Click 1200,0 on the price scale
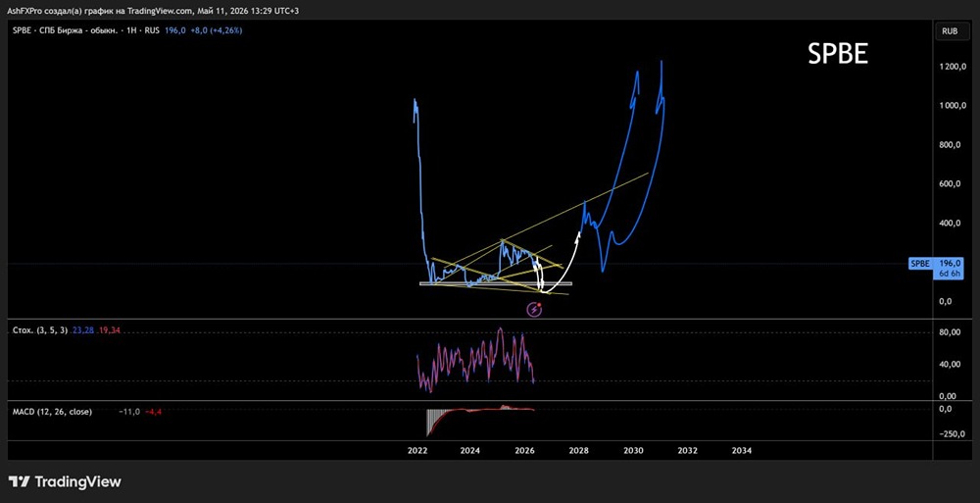Viewport: 980px width, 503px height. (x=953, y=67)
